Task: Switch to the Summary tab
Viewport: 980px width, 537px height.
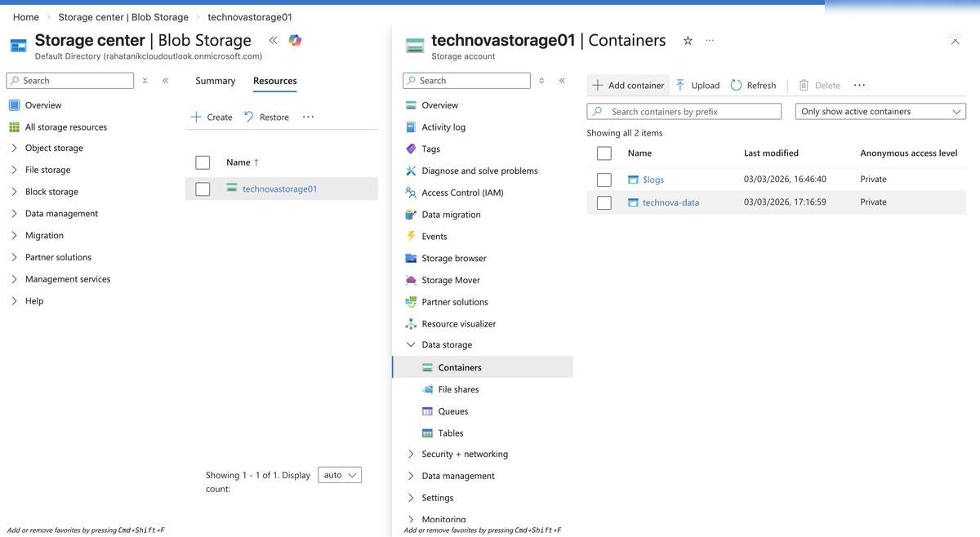Action: click(216, 81)
